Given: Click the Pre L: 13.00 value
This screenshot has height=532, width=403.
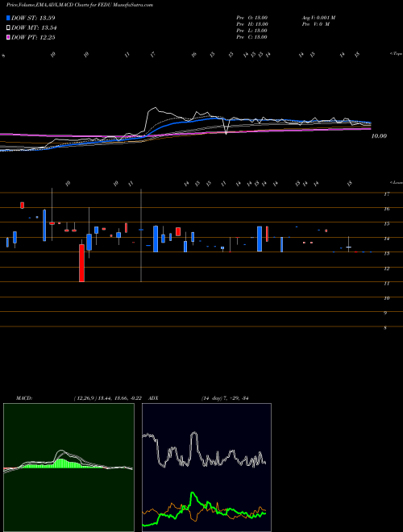Looking at the screenshot, I should 252,31.
